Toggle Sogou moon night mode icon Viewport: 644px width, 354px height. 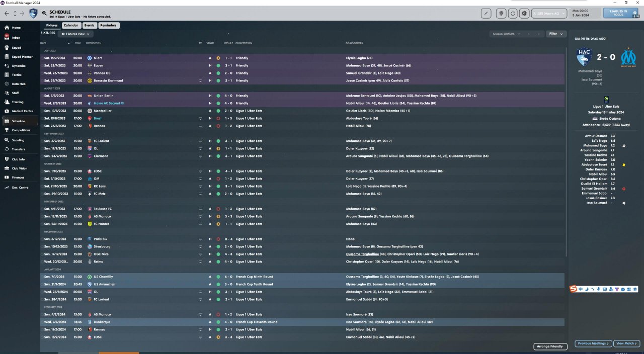click(x=587, y=289)
